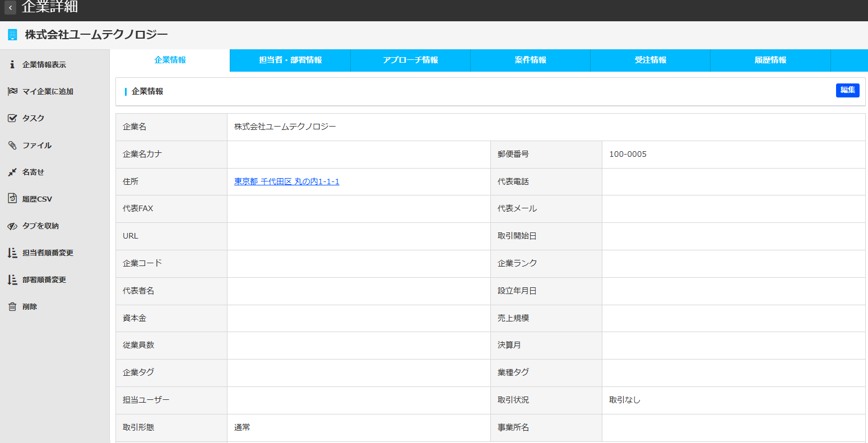Click the 担当者順番変更 sort icon

pyautogui.click(x=12, y=253)
